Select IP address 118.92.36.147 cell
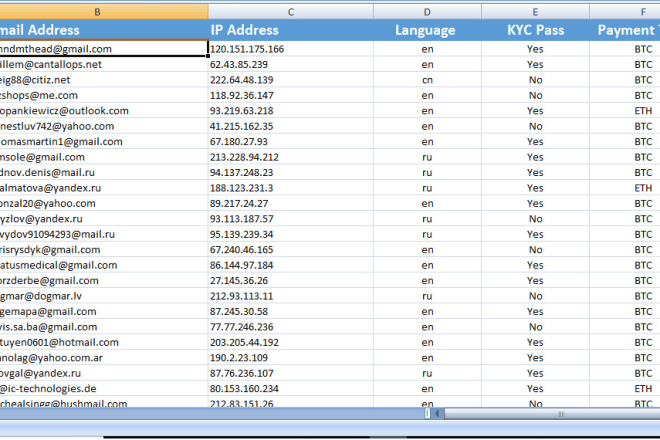 point(291,95)
